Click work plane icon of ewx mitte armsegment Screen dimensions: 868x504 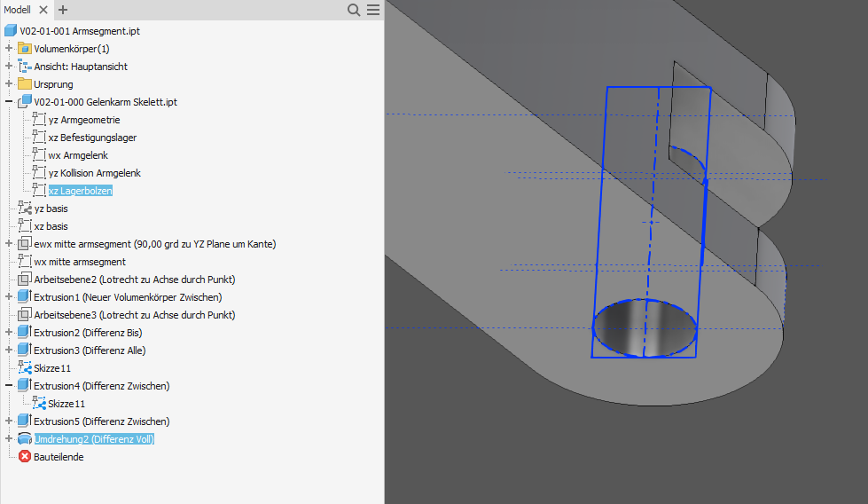tap(24, 244)
